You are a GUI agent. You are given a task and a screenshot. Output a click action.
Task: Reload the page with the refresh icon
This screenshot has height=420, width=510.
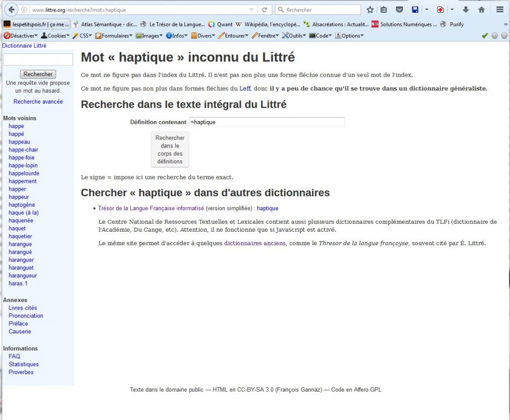[x=264, y=9]
